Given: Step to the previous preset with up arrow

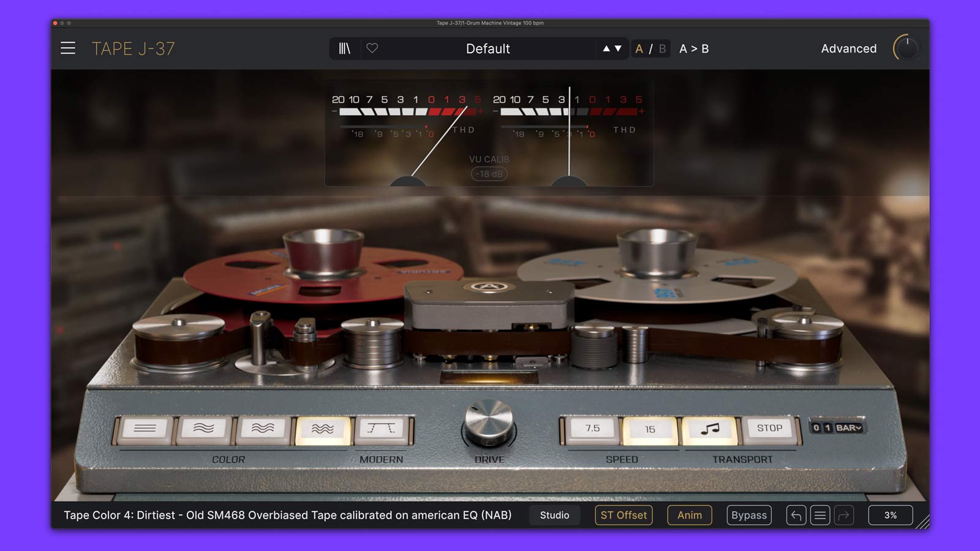Looking at the screenshot, I should click(606, 48).
